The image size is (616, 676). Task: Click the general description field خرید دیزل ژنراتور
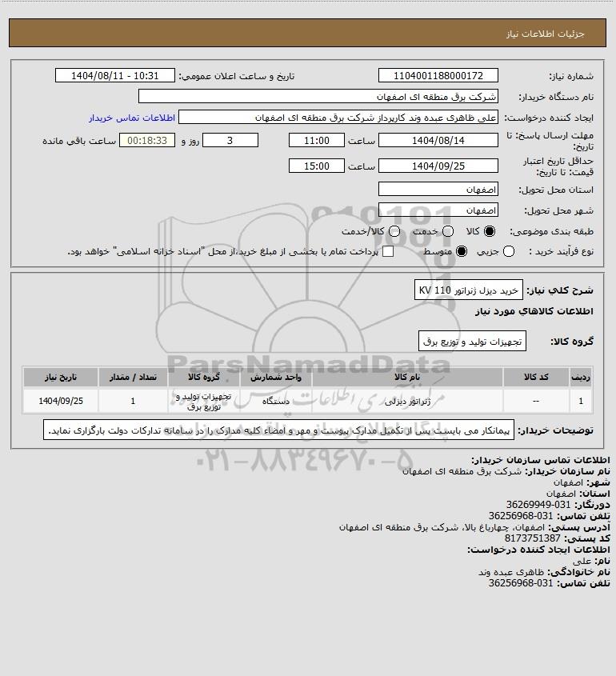(469, 290)
